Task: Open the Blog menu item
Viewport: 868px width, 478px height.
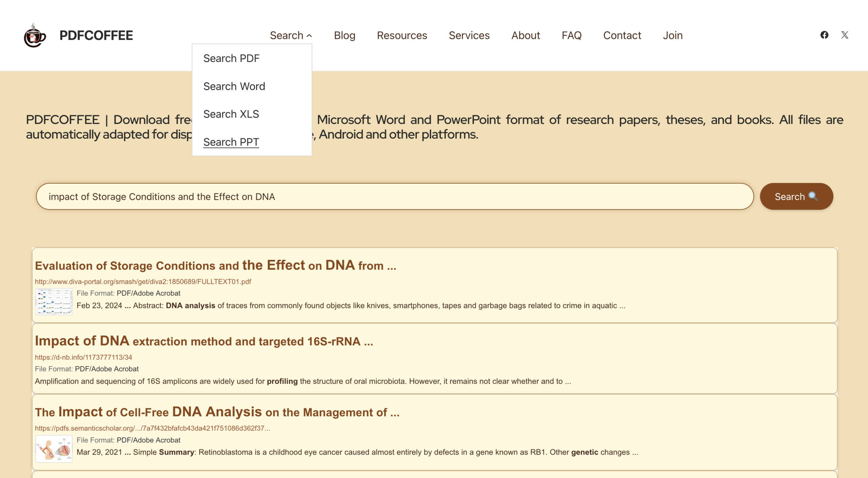Action: click(344, 35)
